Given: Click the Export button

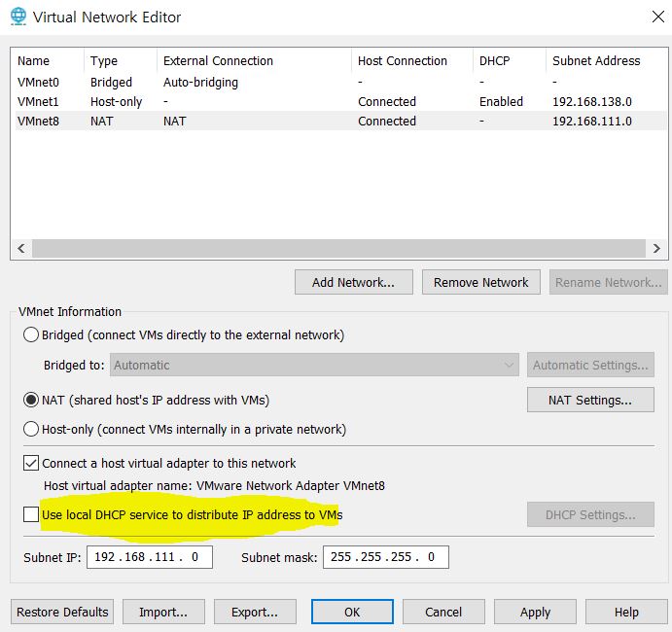Looking at the screenshot, I should (255, 612).
